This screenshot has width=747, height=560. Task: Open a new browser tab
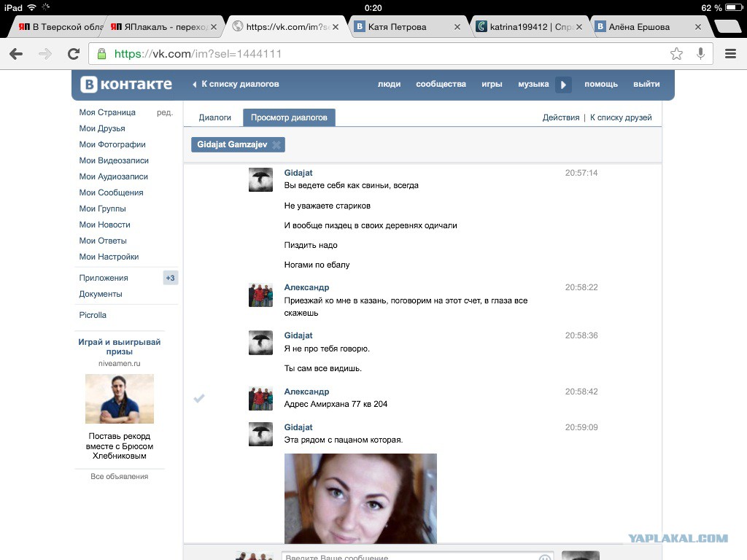727,27
